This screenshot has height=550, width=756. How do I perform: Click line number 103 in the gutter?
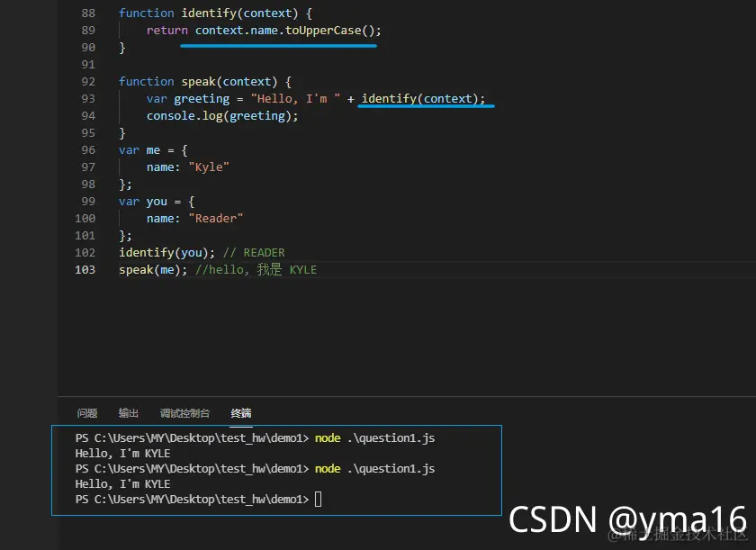coord(85,269)
